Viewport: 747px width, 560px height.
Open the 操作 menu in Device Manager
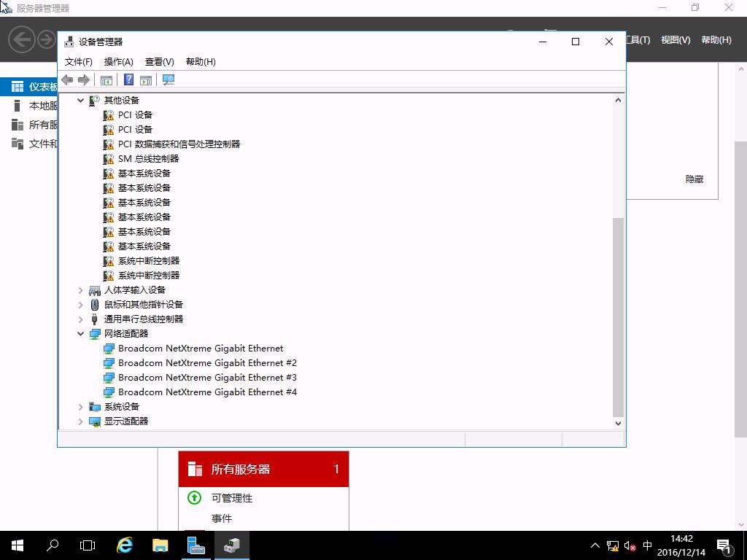117,61
